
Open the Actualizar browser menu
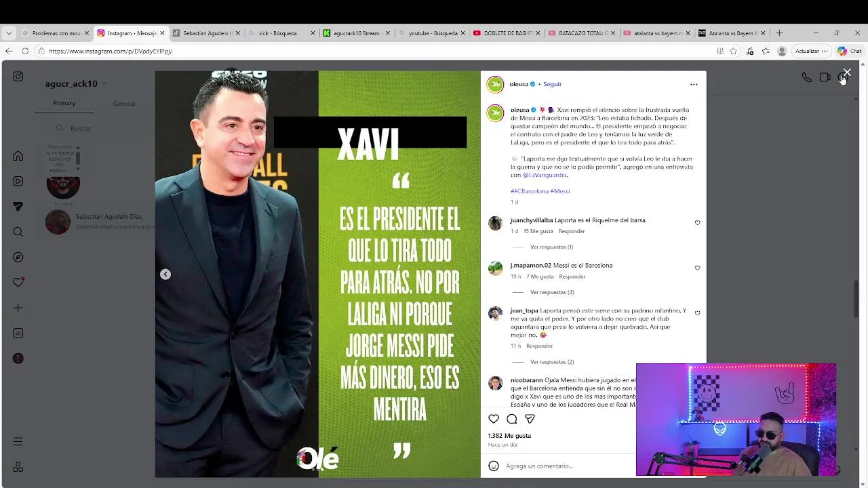click(x=811, y=51)
